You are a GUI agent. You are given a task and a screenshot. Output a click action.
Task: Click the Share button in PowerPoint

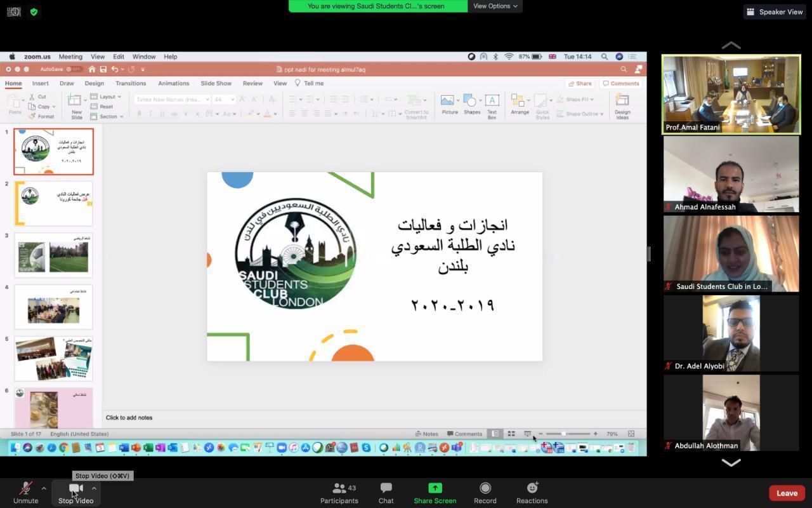pyautogui.click(x=580, y=83)
